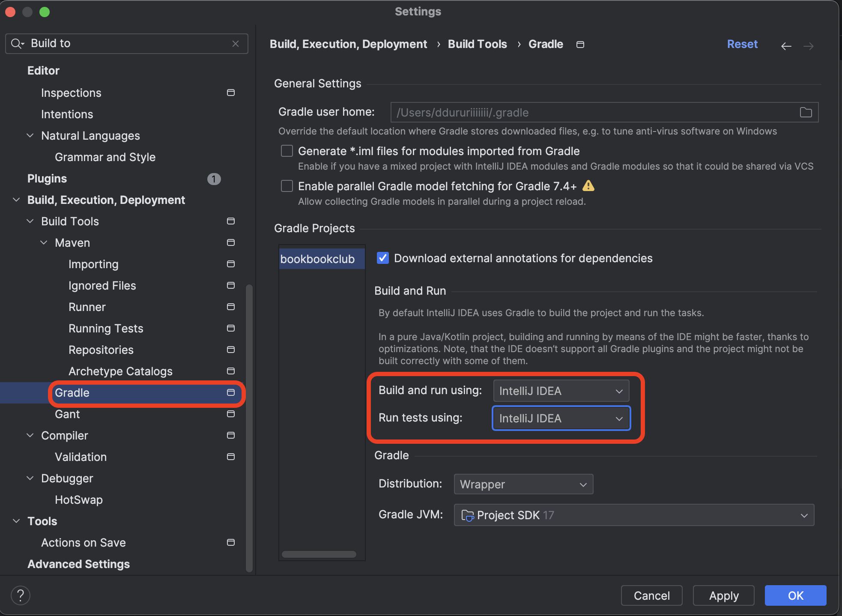Viewport: 842px width, 616px height.
Task: Click the project-level icon in the Gradle row
Action: click(x=231, y=392)
